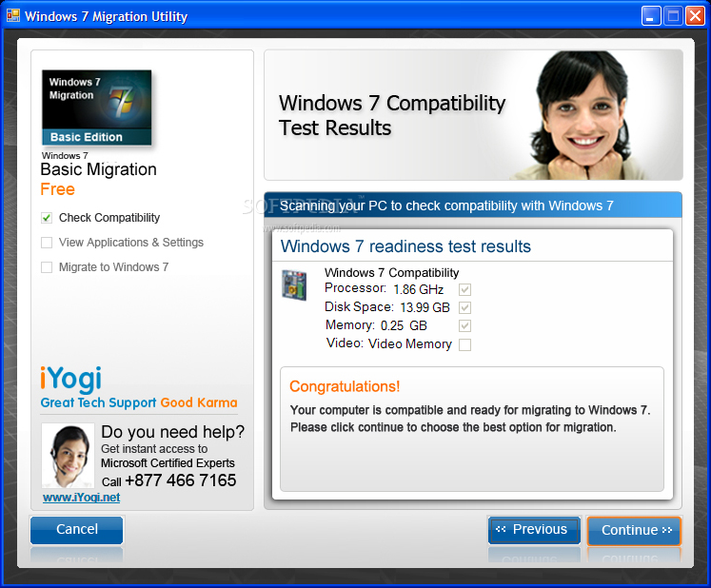Click the 'Get instant access to' line
Image resolution: width=711 pixels, height=588 pixels.
(x=154, y=449)
